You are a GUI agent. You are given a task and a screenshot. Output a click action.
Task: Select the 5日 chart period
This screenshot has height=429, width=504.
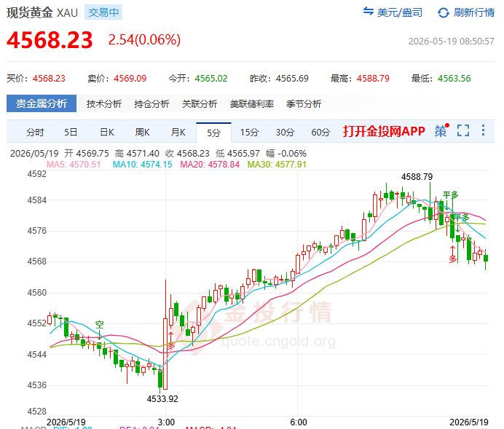[71, 132]
